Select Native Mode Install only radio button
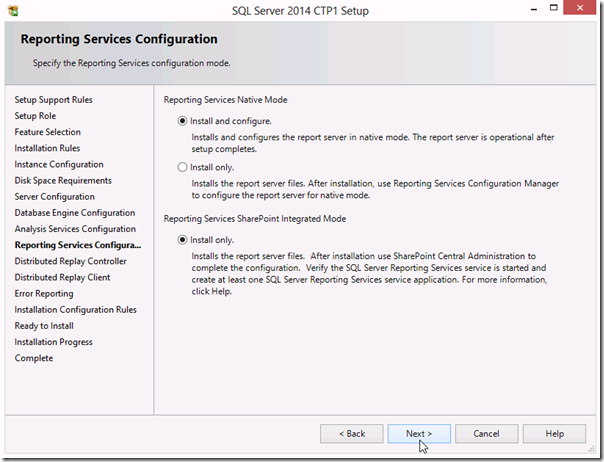 182,167
